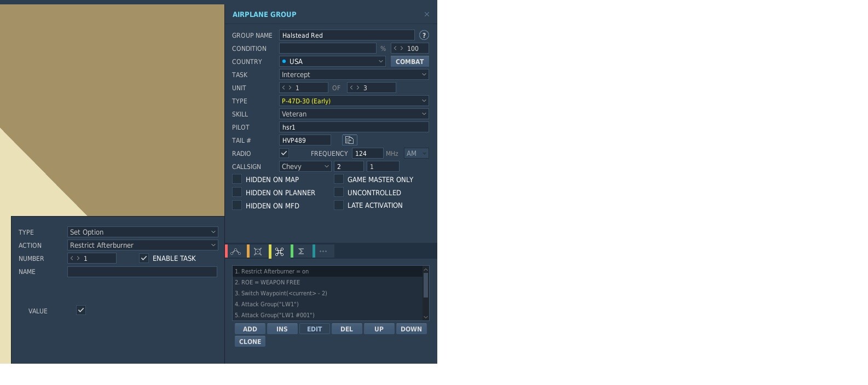Click the callsign flight number field showing 2
Image resolution: width=868 pixels, height=385 pixels.
pos(349,166)
